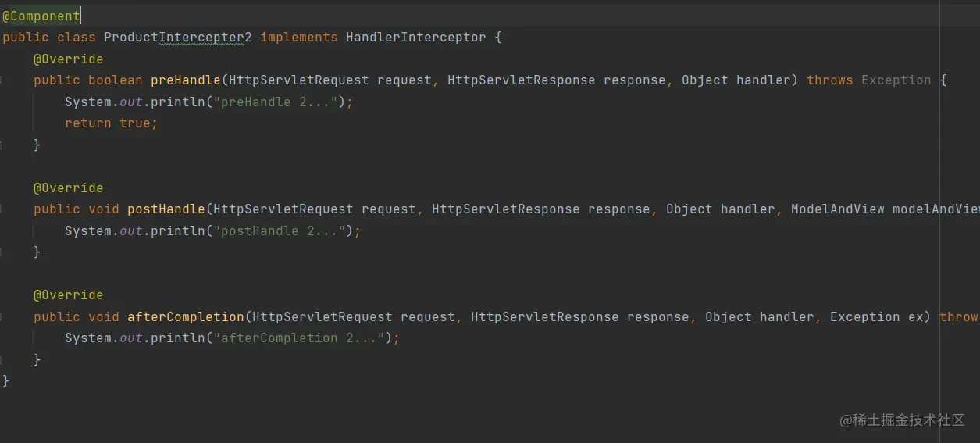980x443 pixels.
Task: Click the @Override annotation above preHandle
Action: [68, 59]
